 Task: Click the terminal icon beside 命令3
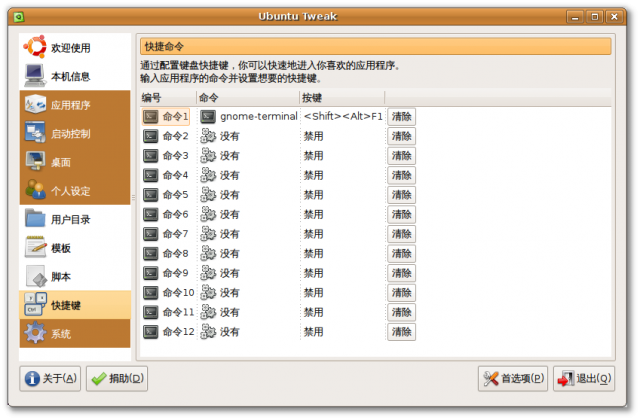151,156
